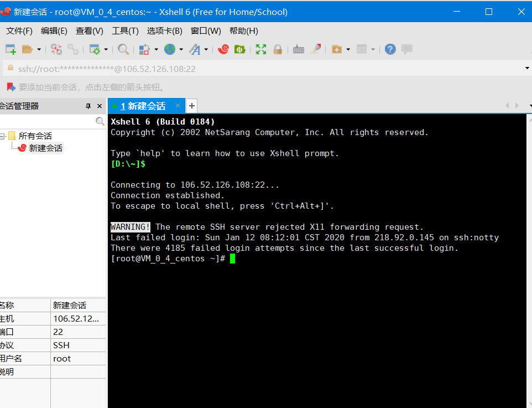Viewport: 532px width, 408px height.
Task: Click the username value root
Action: point(62,358)
